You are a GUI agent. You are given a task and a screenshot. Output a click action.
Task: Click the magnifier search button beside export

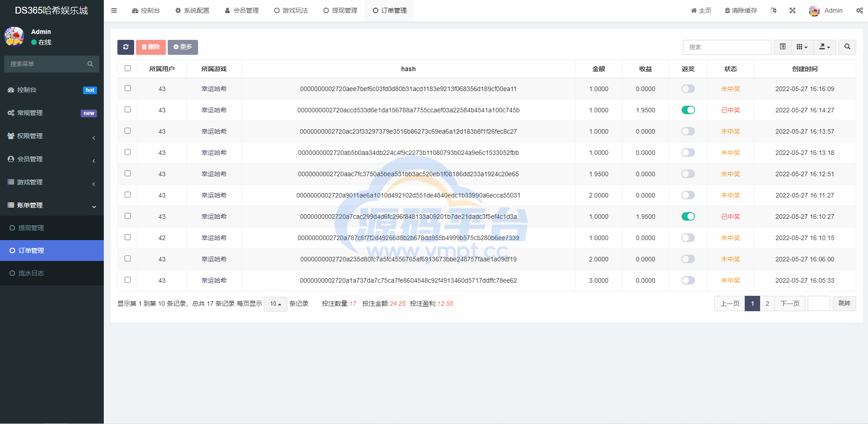coord(847,47)
